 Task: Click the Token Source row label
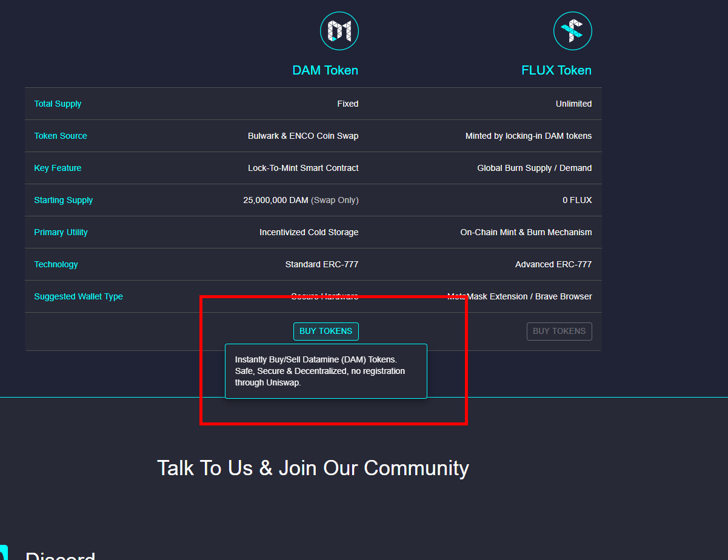(x=61, y=136)
